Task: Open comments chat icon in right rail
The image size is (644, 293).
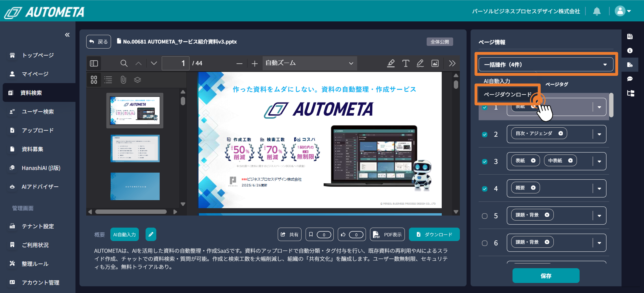Action: [630, 79]
